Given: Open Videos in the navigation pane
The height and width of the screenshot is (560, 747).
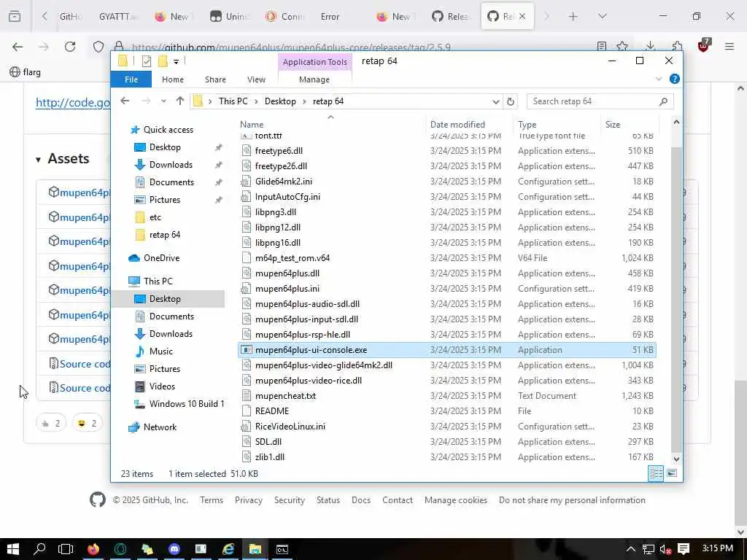Looking at the screenshot, I should tap(162, 386).
